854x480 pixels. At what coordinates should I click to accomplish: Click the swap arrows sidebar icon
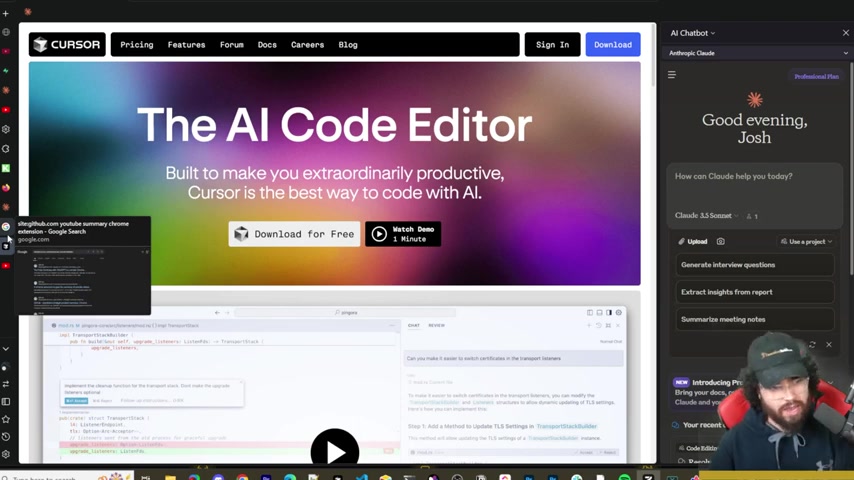(6, 384)
